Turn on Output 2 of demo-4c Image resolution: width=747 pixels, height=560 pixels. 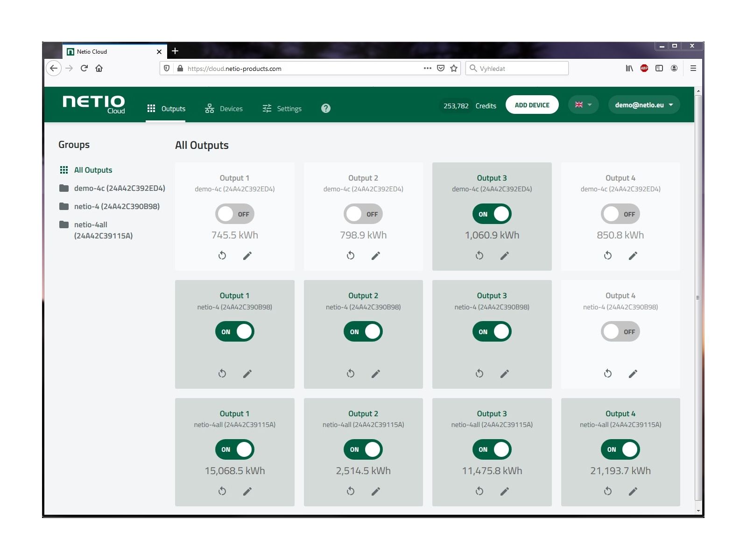[x=363, y=214]
